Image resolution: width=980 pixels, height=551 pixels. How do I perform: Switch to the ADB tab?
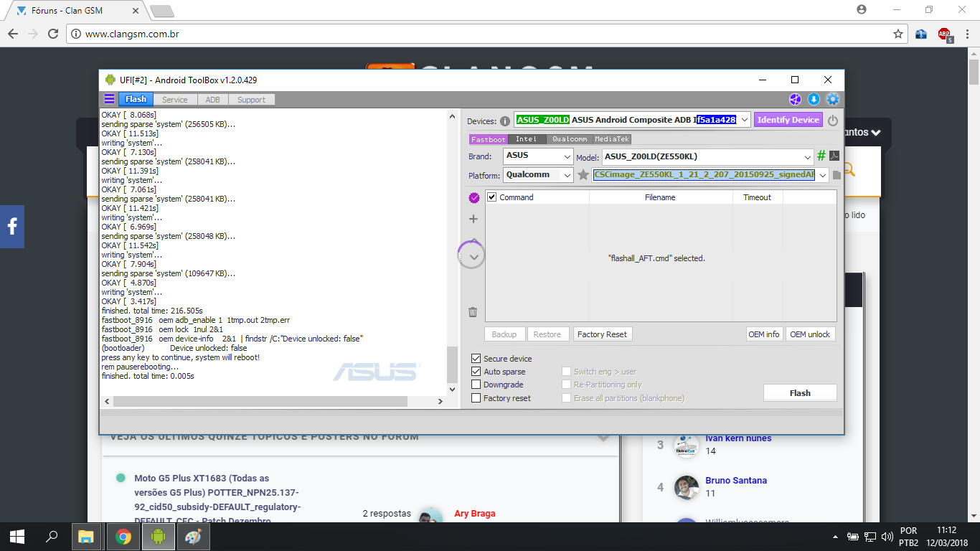[213, 100]
